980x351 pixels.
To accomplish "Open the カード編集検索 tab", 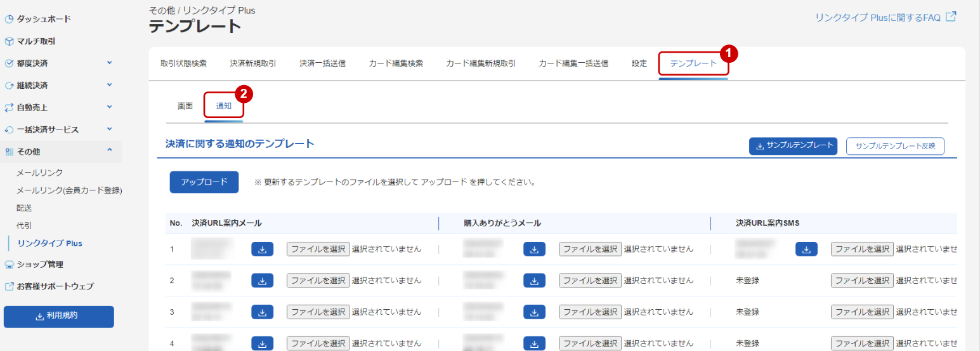I will click(396, 63).
